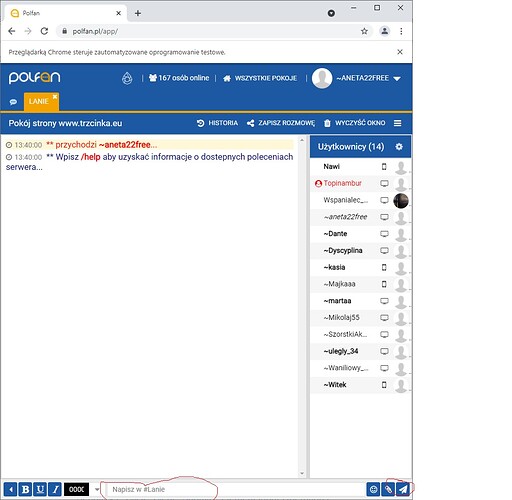Toggle bold text formatting
This screenshot has width=512, height=500.
[25, 489]
